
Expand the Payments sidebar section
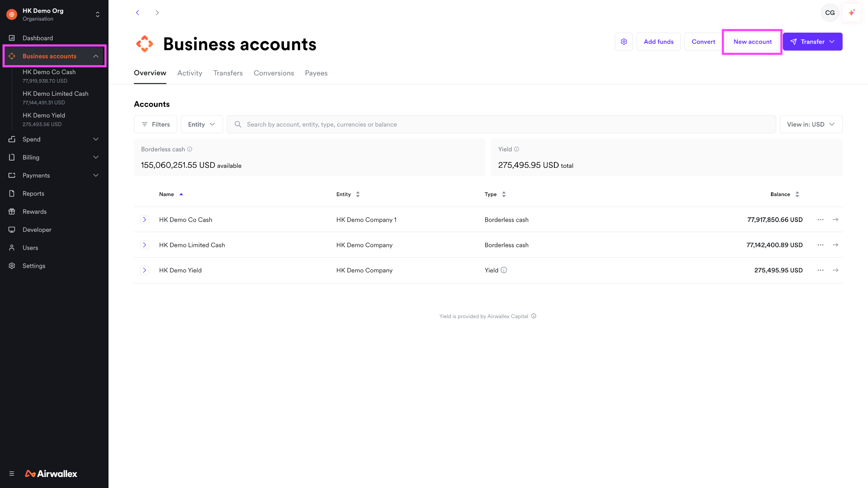click(96, 175)
